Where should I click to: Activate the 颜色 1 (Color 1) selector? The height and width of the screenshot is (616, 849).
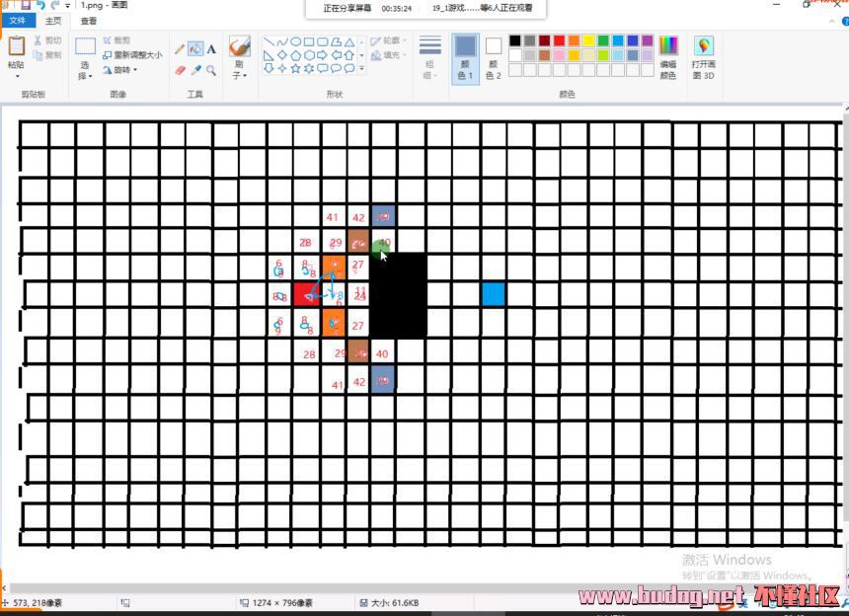point(465,57)
